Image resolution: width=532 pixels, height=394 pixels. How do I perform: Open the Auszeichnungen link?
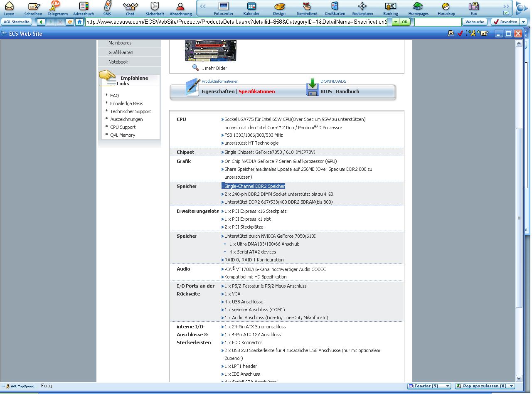126,119
